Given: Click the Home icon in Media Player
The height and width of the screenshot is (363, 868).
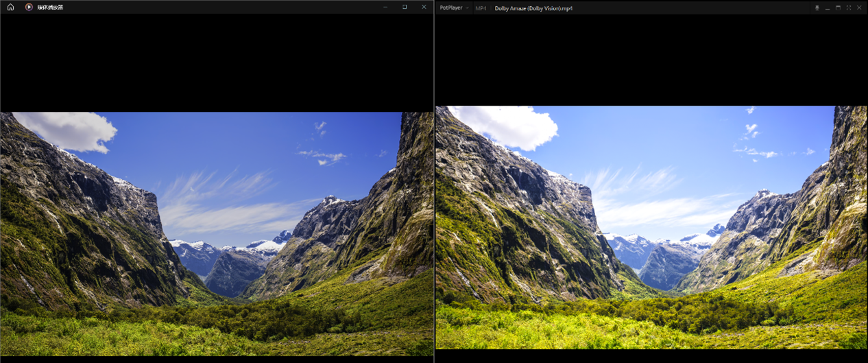Looking at the screenshot, I should tap(10, 7).
